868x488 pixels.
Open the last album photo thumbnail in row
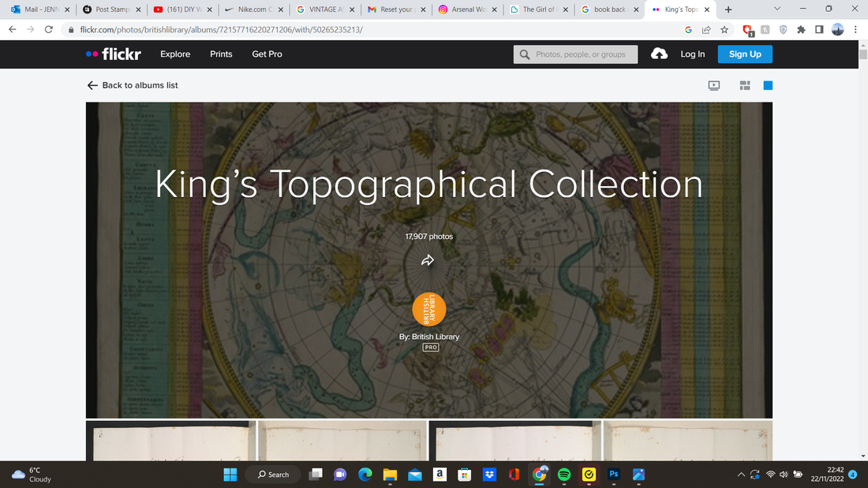[687, 441]
